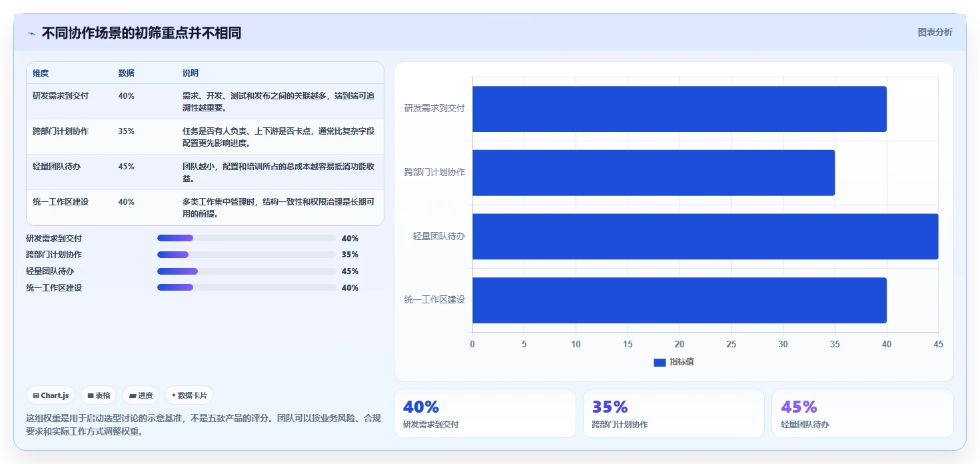Click the description starting 团队越小
Image resolution: width=980 pixels, height=464 pixels.
pyautogui.click(x=278, y=173)
